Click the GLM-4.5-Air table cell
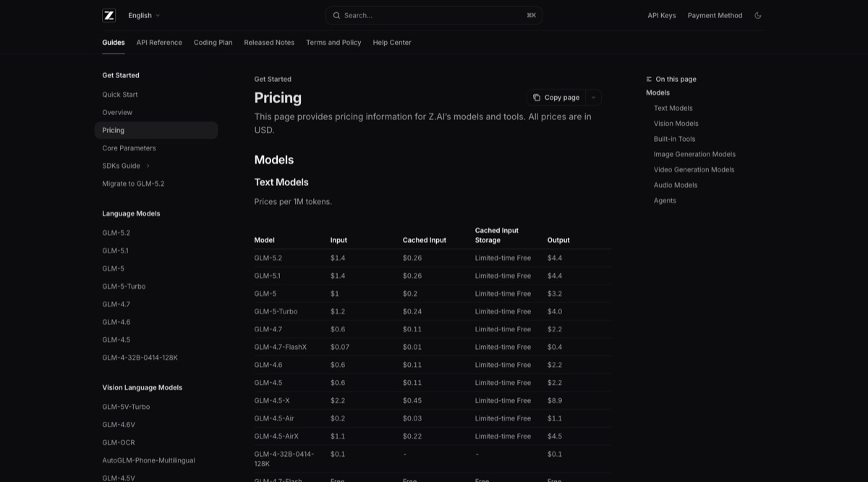The height and width of the screenshot is (482, 868). (x=274, y=418)
